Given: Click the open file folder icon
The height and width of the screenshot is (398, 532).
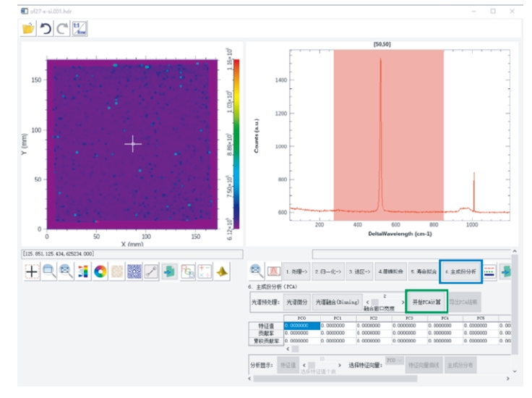Looking at the screenshot, I should [x=28, y=28].
